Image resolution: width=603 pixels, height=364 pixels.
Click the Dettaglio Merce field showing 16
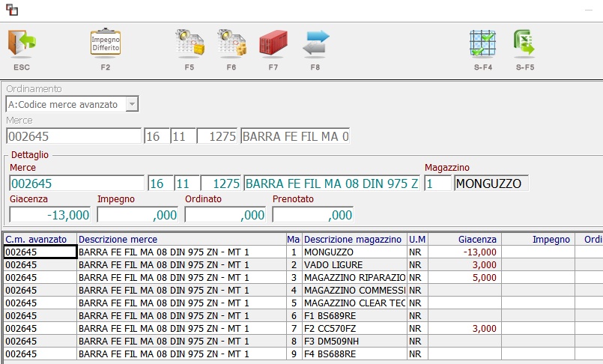coord(160,183)
